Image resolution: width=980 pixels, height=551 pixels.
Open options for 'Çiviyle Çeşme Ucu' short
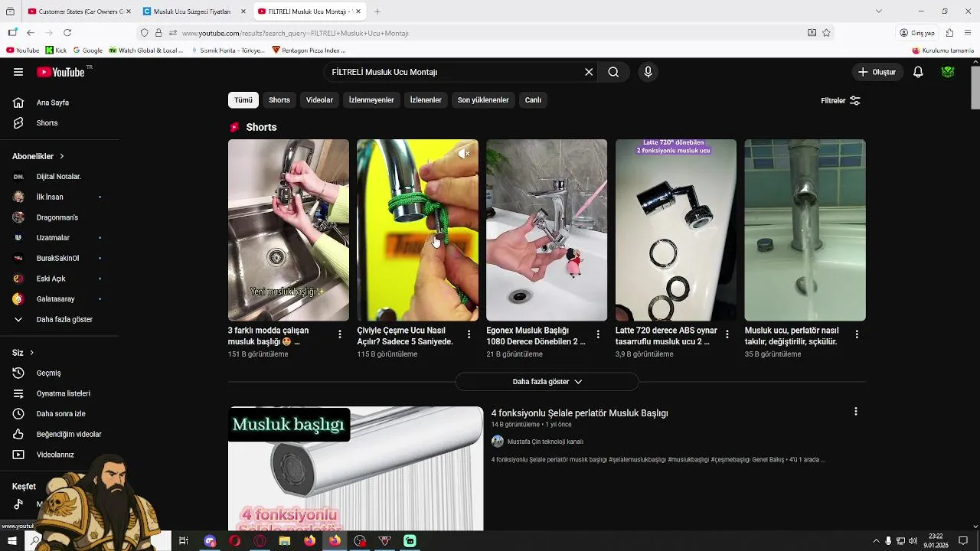tap(469, 334)
